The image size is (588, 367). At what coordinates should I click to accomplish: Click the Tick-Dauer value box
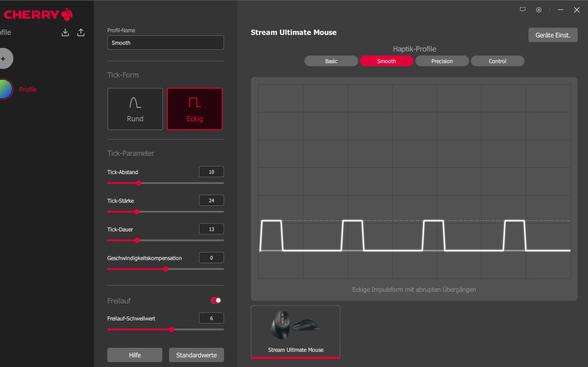click(x=212, y=229)
